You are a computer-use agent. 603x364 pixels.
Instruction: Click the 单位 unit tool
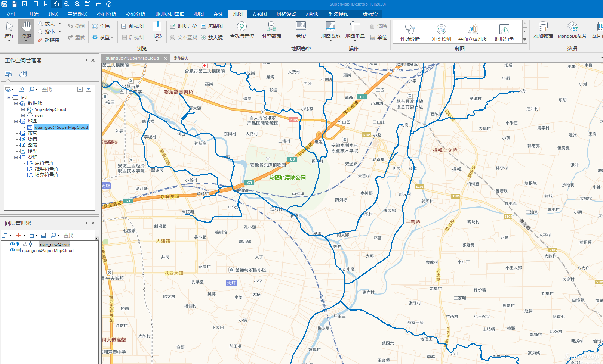coord(378,37)
